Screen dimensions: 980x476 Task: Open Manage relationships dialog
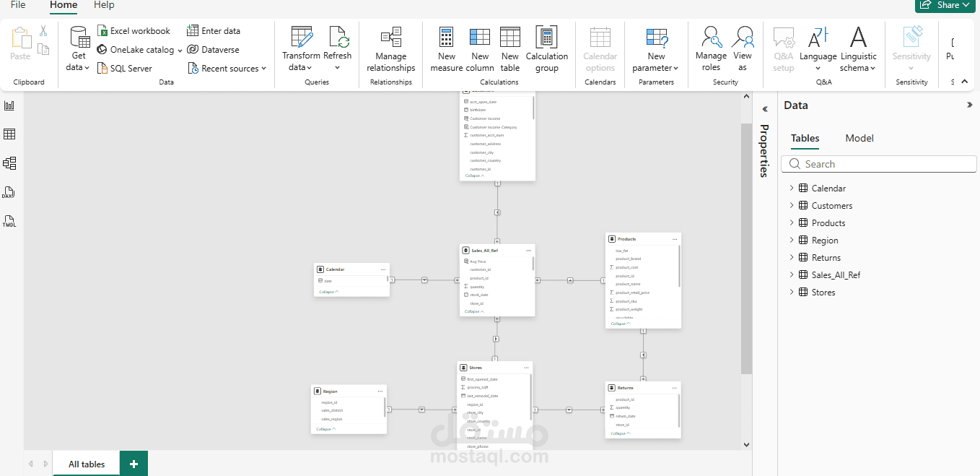pyautogui.click(x=391, y=49)
